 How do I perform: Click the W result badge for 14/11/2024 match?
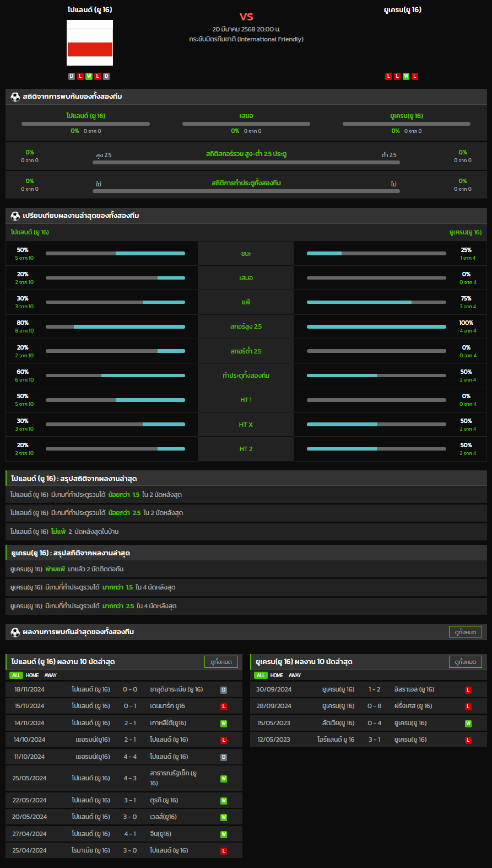click(224, 724)
